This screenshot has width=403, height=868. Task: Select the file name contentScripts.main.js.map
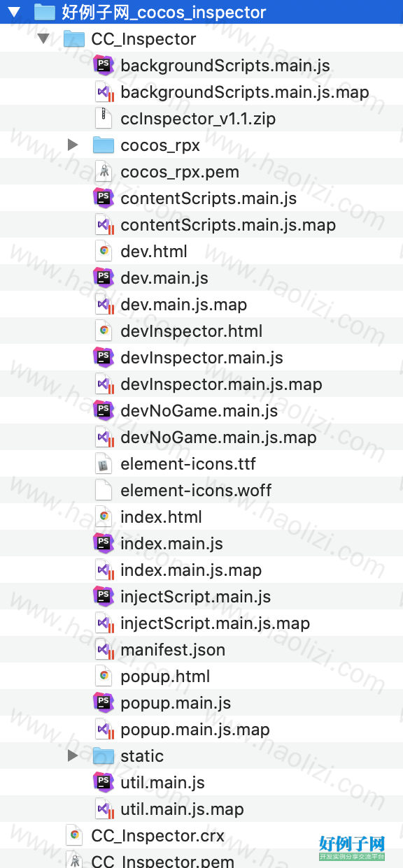228,225
